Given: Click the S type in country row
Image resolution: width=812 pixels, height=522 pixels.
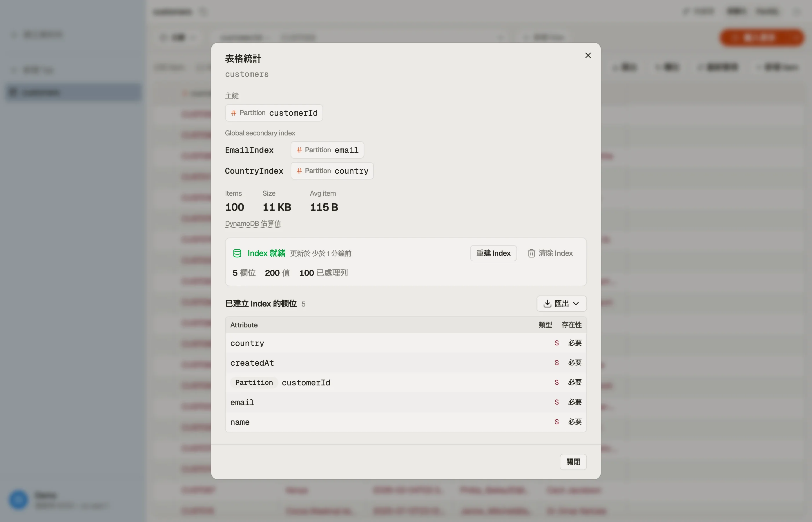Looking at the screenshot, I should [x=557, y=343].
